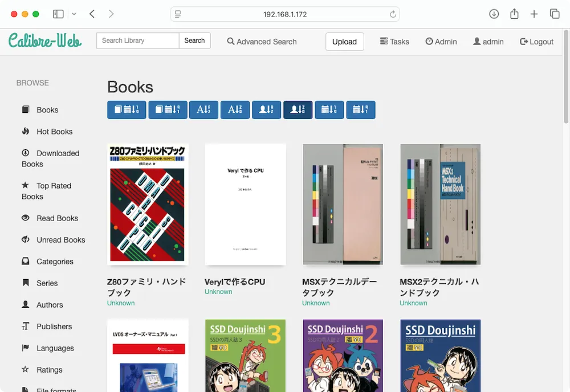This screenshot has width=570, height=392.
Task: Sort titles alphabetically A to Z
Action: click(203, 110)
